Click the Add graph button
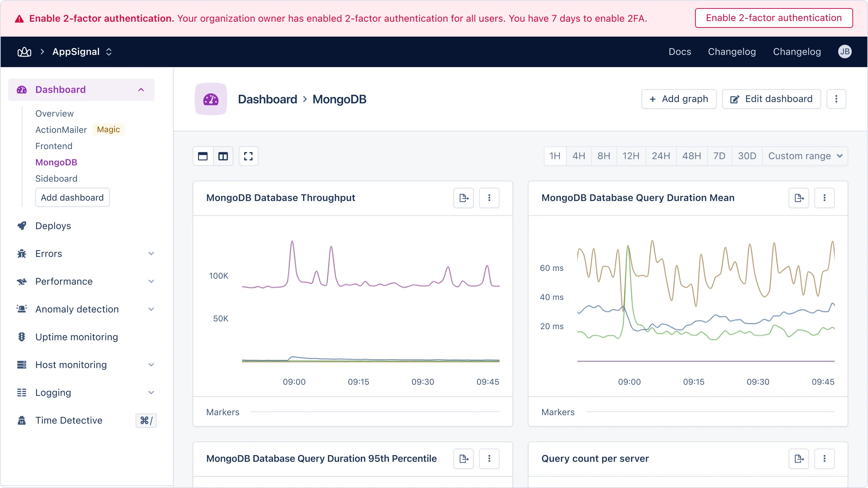Image resolution: width=868 pixels, height=488 pixels. pyautogui.click(x=679, y=99)
